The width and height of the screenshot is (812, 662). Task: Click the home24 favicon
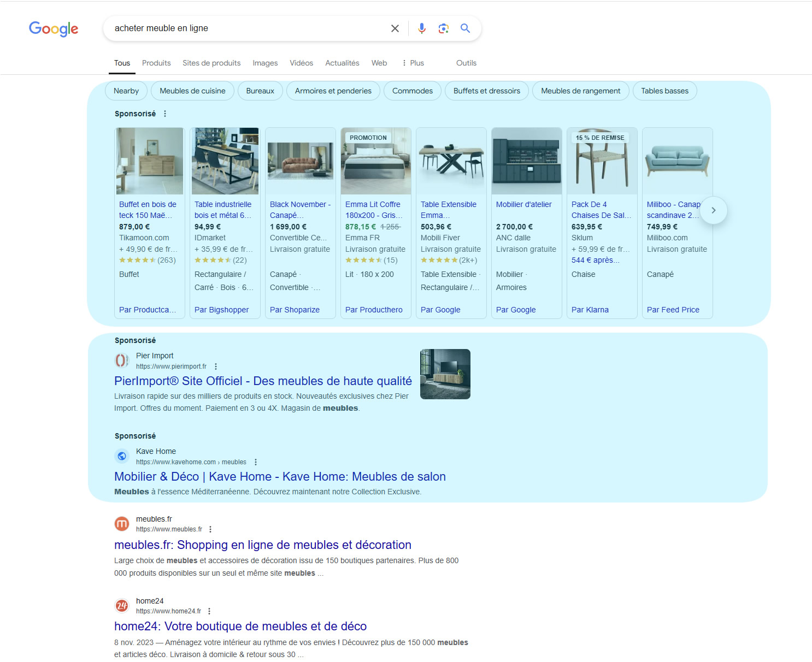[122, 606]
